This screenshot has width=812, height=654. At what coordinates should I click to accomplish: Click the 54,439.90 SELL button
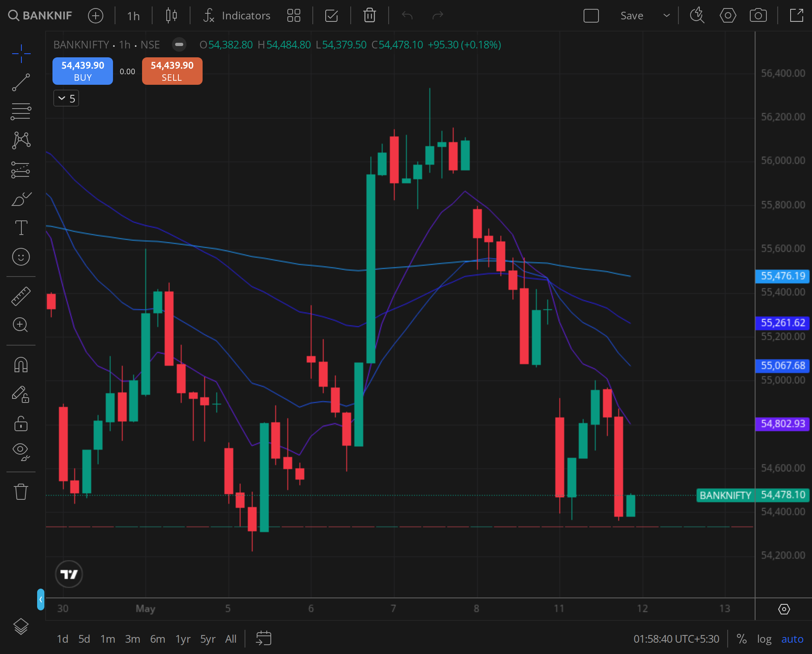tap(172, 71)
